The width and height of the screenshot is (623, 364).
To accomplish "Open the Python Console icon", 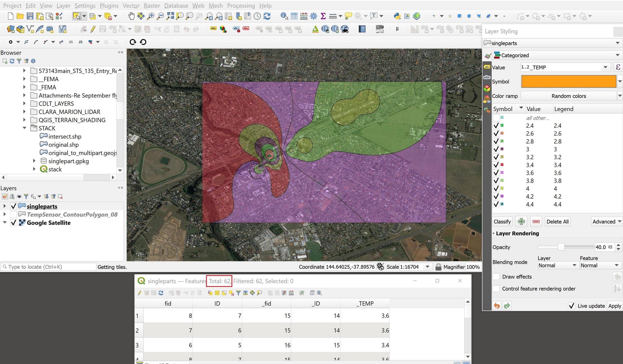I will 397,16.
